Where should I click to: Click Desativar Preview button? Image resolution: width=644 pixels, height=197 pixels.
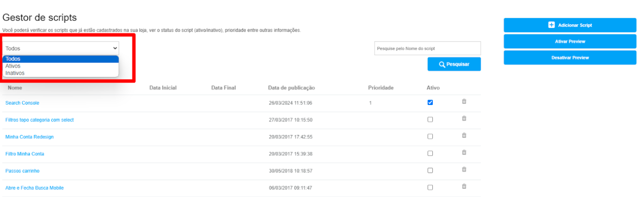(570, 58)
